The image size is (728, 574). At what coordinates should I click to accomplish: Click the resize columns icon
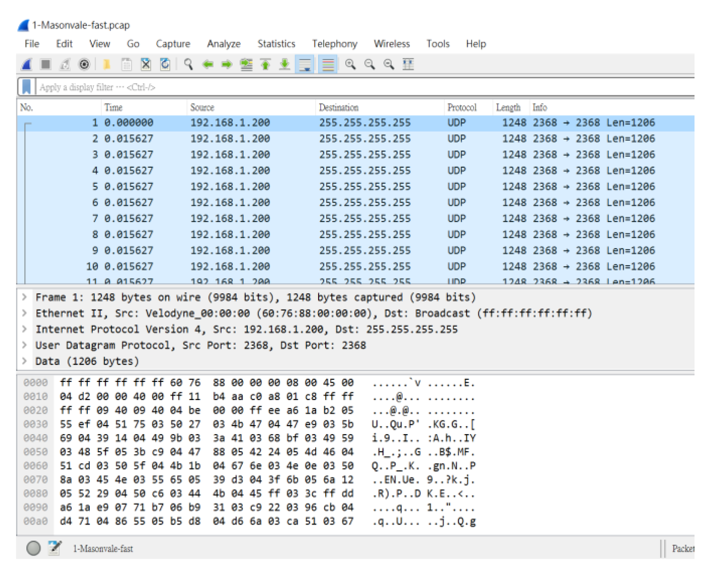click(x=408, y=64)
